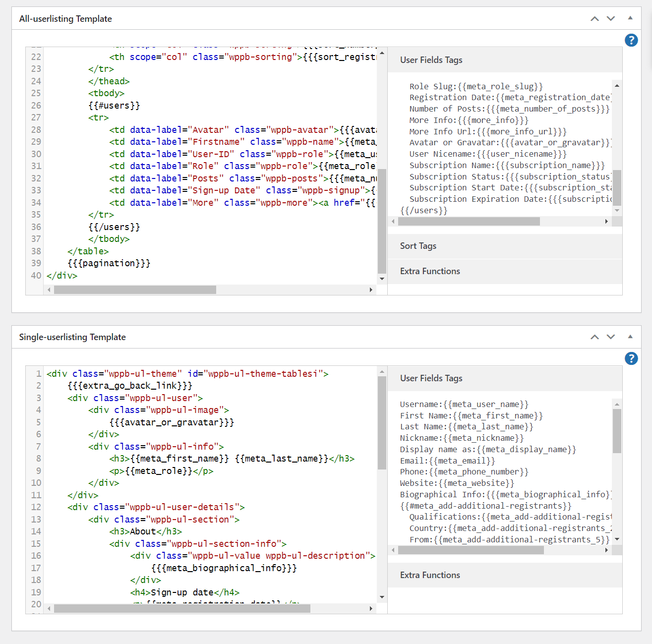
Task: Open help icon in All-userlisting Template
Action: coord(631,40)
